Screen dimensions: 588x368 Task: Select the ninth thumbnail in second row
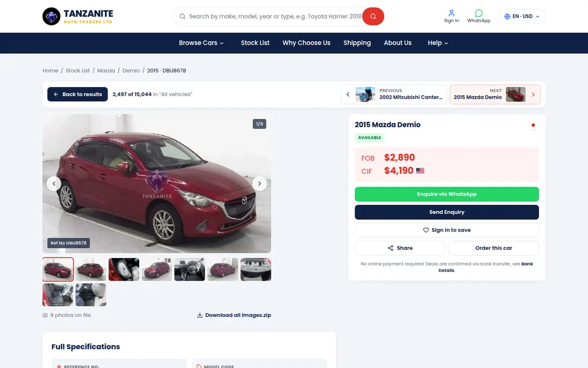coord(91,295)
